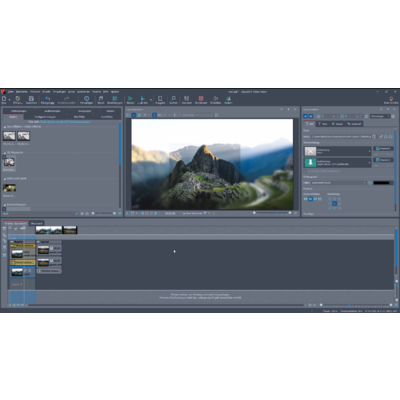Image resolution: width=400 pixels, height=400 pixels.
Task: Click the black background color swatch
Action: tap(381, 183)
